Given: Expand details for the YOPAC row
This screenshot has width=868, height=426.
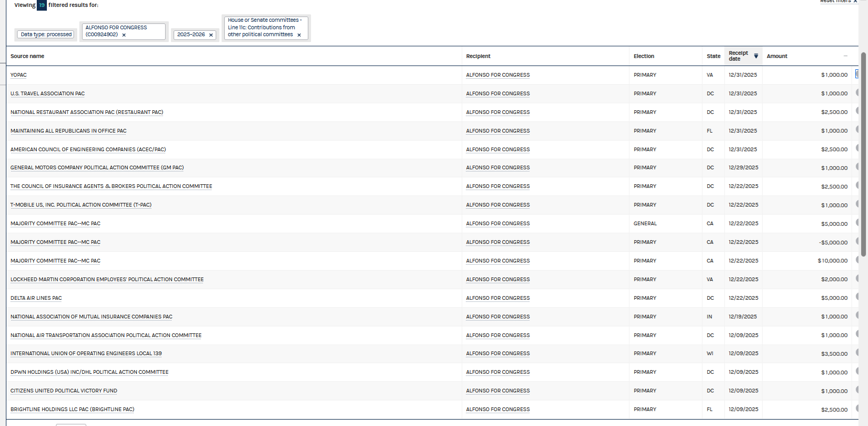Looking at the screenshot, I should [x=857, y=74].
